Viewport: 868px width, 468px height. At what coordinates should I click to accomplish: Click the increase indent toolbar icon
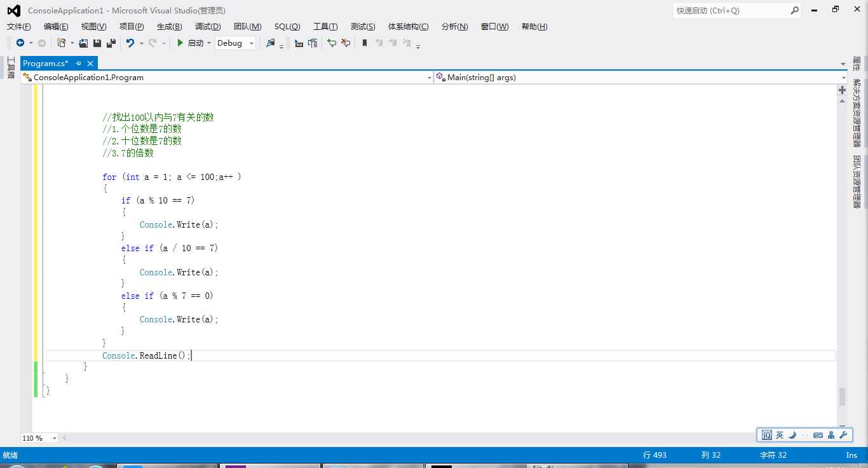313,43
